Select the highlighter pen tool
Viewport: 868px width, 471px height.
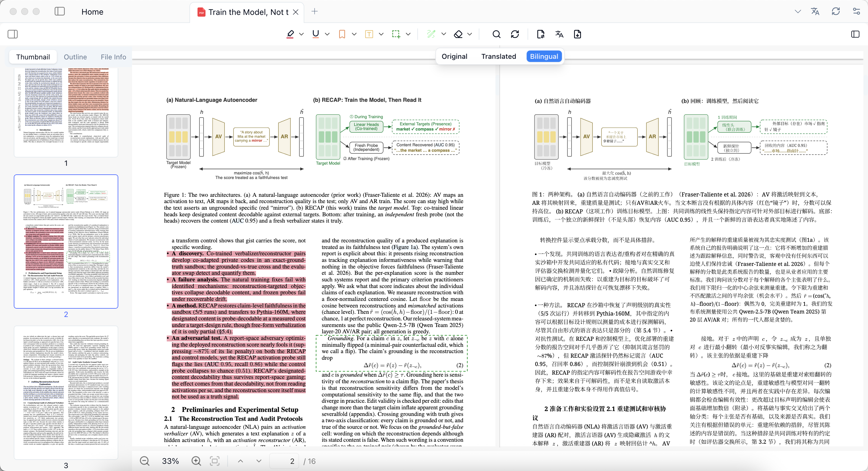(x=290, y=34)
